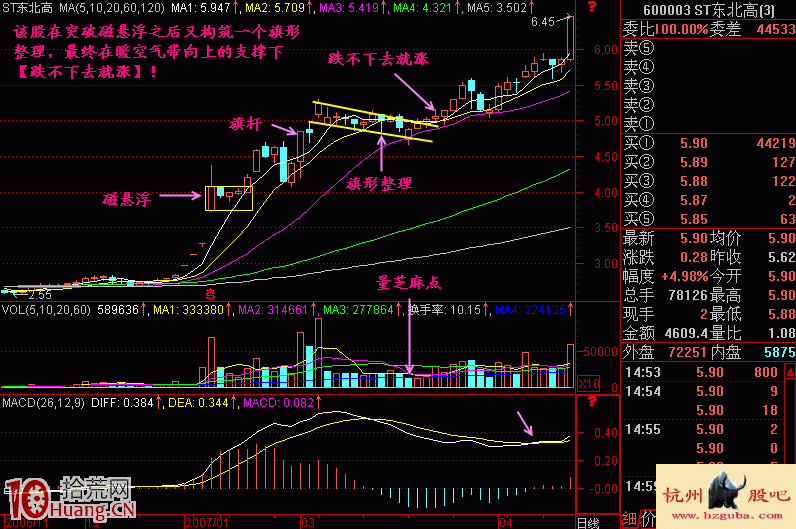Image resolution: width=796 pixels, height=529 pixels.
Task: Click the 2006/11 date on the time axis
Action: point(25,523)
